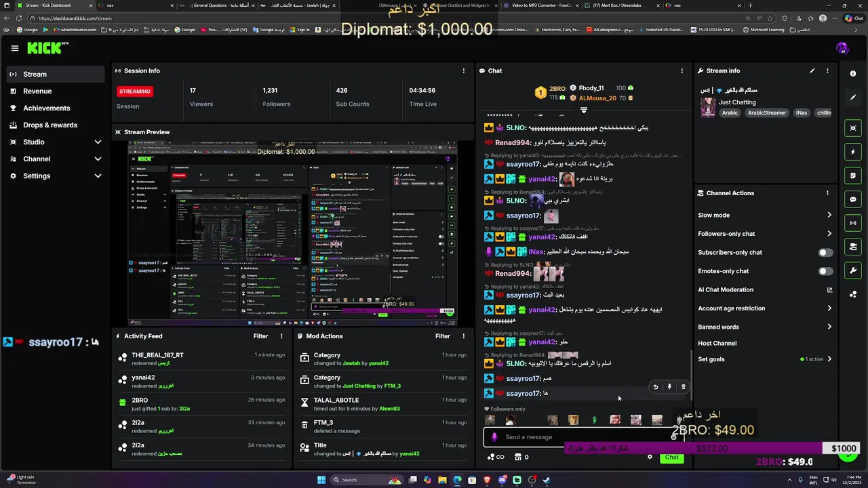The height and width of the screenshot is (488, 868).
Task: Open Activity Feed Filter dropdown
Action: [260, 336]
